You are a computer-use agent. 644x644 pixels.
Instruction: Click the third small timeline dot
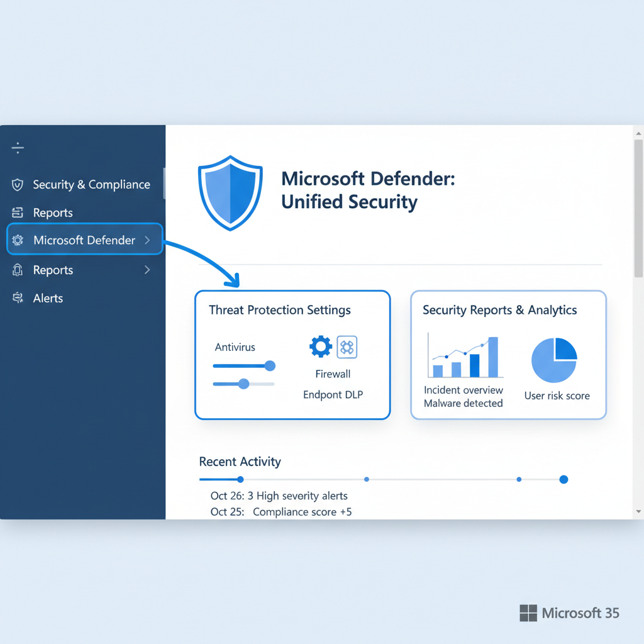coord(519,479)
